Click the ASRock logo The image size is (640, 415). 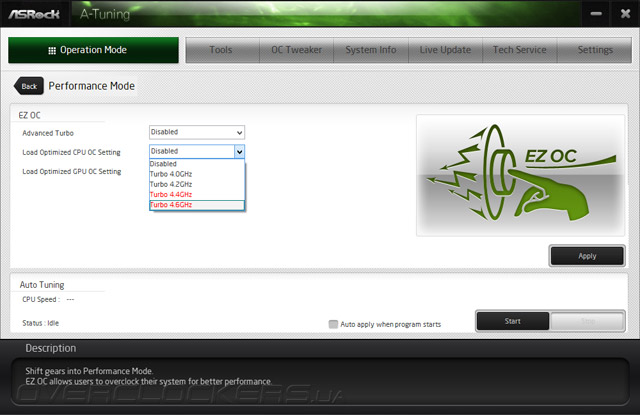[x=34, y=14]
